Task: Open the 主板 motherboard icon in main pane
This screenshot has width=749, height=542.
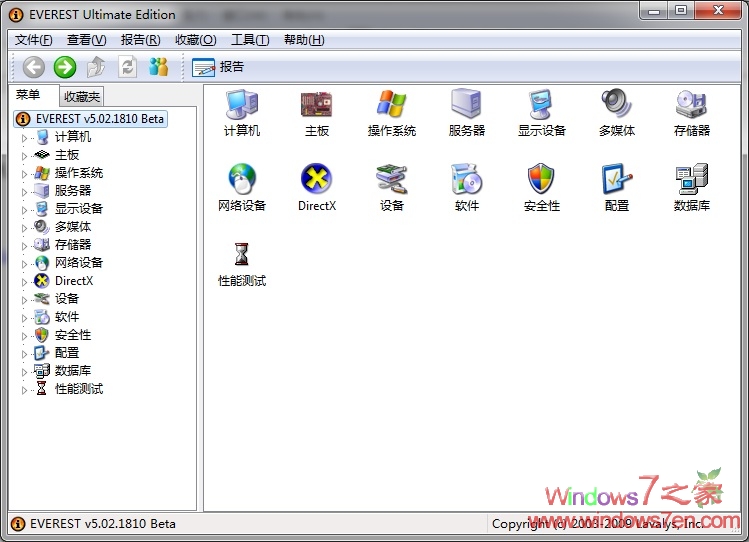Action: [316, 104]
